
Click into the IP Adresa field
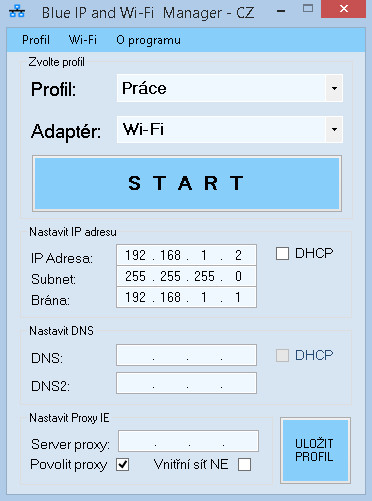(186, 255)
